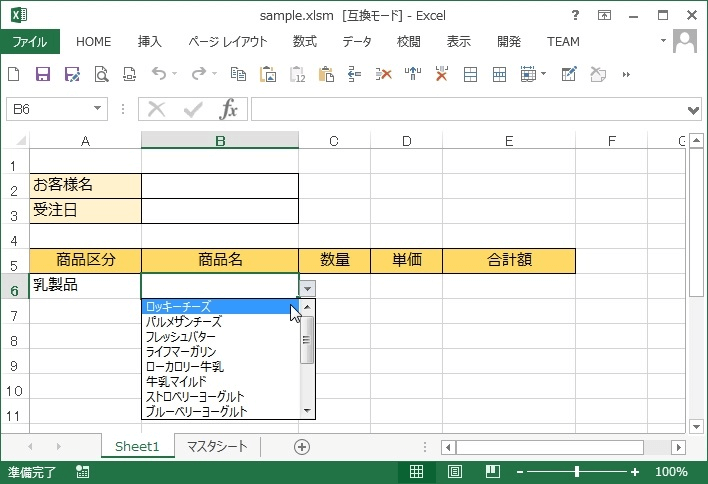Image resolution: width=708 pixels, height=484 pixels.
Task: Switch to Page Layout view in status bar
Action: (454, 472)
